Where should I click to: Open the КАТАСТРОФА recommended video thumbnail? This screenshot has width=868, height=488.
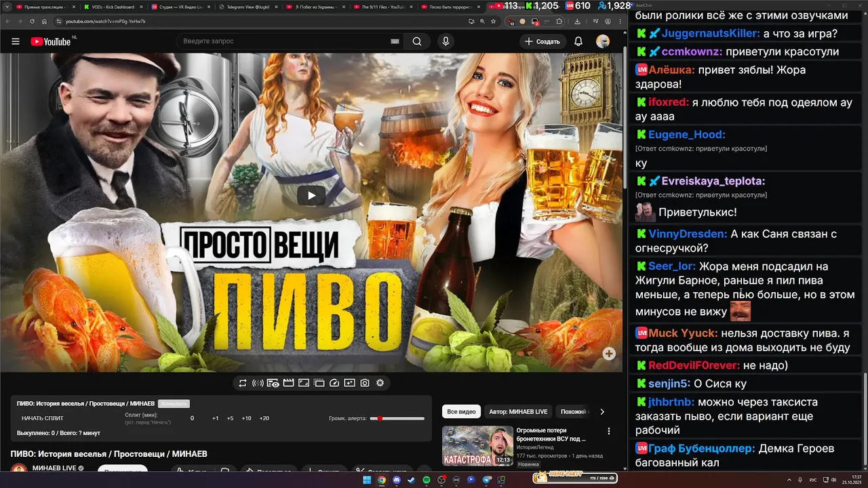coord(477,446)
